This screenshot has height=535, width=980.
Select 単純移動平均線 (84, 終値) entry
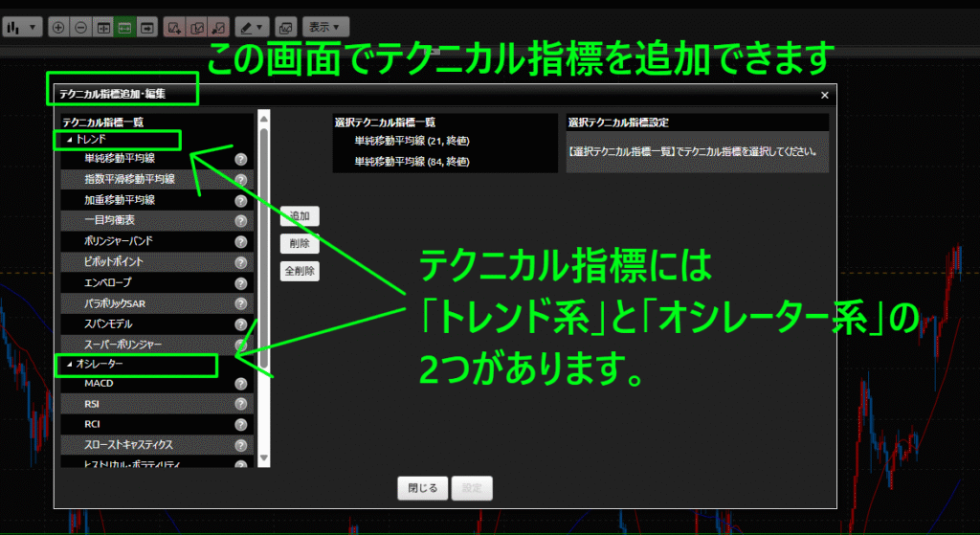click(x=412, y=162)
